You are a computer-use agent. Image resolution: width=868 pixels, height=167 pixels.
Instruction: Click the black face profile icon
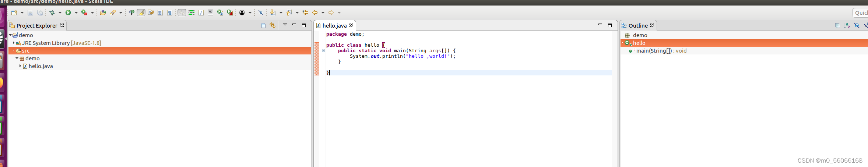(242, 13)
